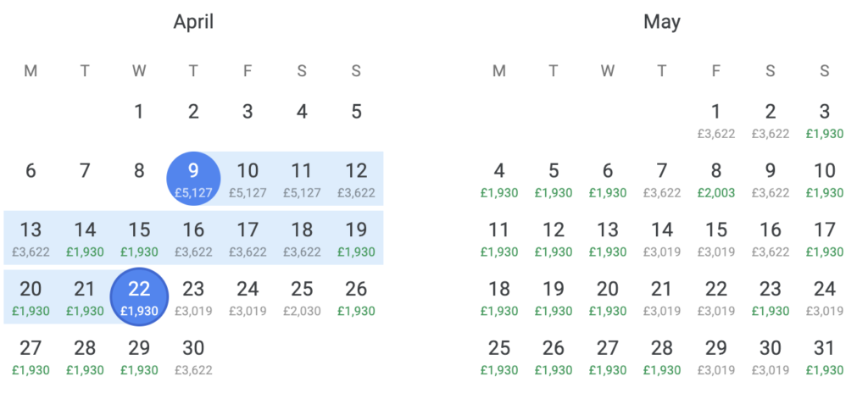Select April 22 return date at £1,930
The height and width of the screenshot is (404, 868).
click(139, 297)
